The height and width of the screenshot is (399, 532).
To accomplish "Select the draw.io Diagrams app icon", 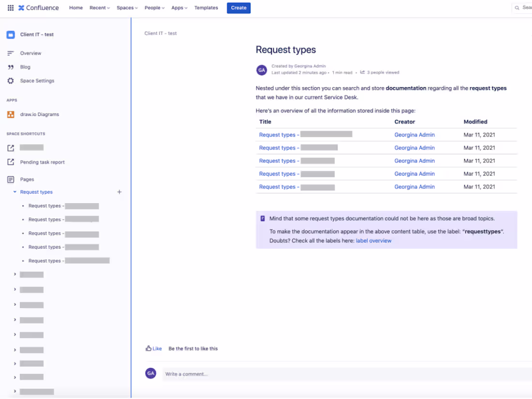I will 11,114.
